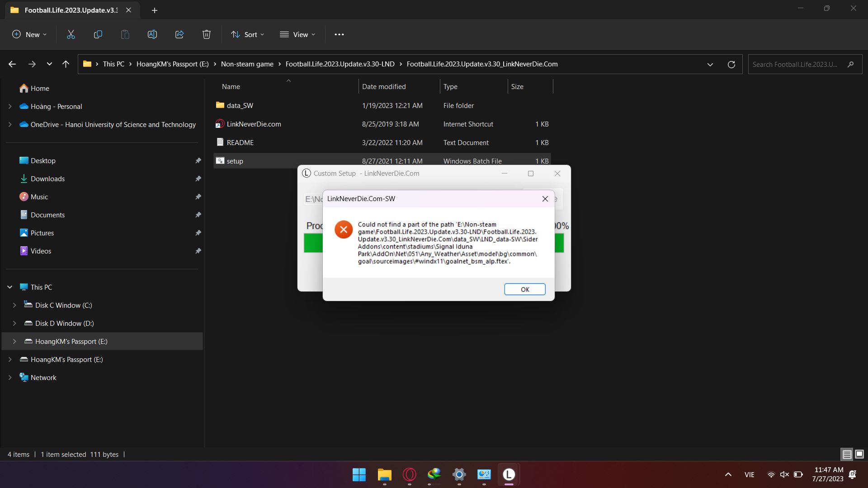Click the View dropdown in toolbar
Screen dimensions: 868x488
coord(297,34)
